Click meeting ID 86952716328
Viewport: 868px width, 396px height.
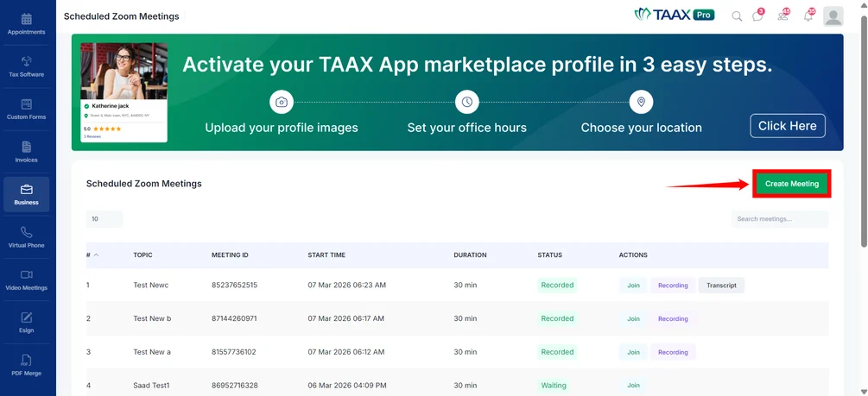click(x=235, y=386)
